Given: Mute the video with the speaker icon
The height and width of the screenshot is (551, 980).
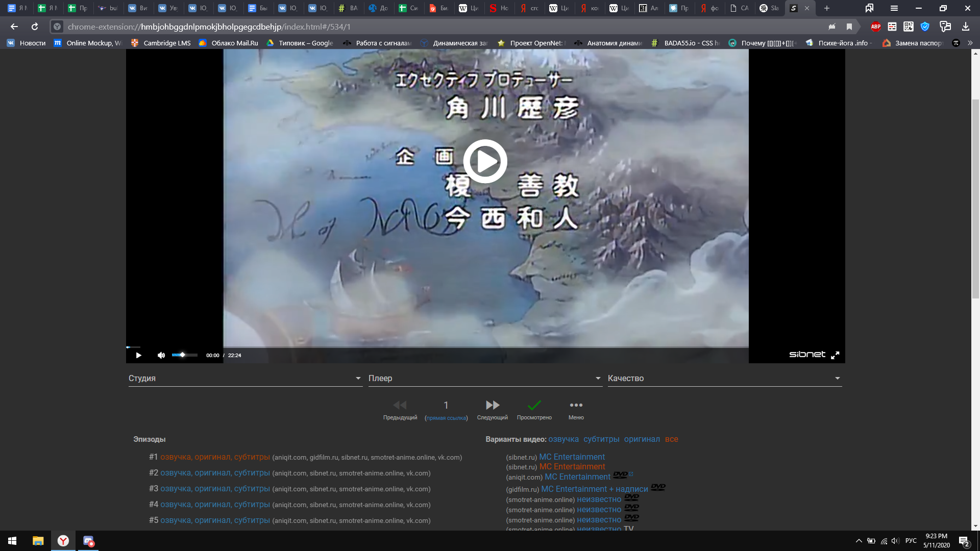Looking at the screenshot, I should coord(161,355).
